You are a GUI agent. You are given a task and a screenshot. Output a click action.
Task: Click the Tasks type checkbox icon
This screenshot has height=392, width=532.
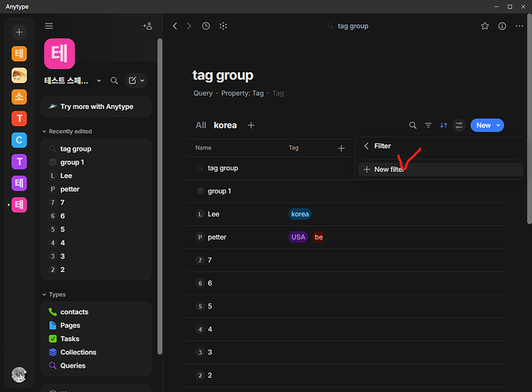pyautogui.click(x=53, y=339)
